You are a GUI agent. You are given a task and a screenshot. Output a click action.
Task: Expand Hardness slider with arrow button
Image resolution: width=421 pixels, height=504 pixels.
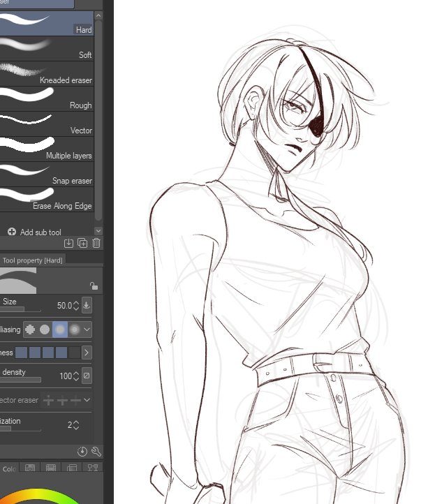(87, 353)
